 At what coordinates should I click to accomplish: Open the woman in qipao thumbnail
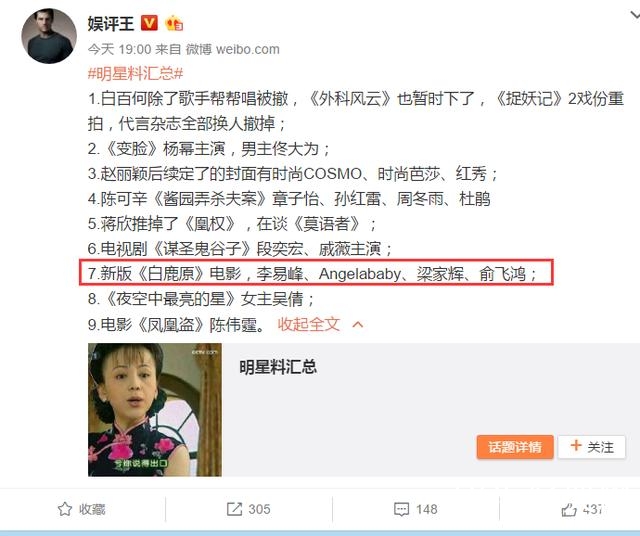[155, 409]
